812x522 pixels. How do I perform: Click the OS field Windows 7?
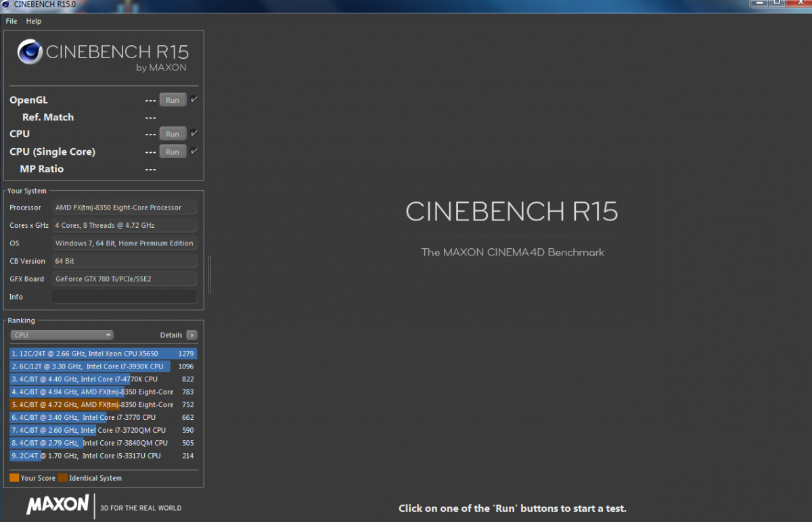[125, 243]
